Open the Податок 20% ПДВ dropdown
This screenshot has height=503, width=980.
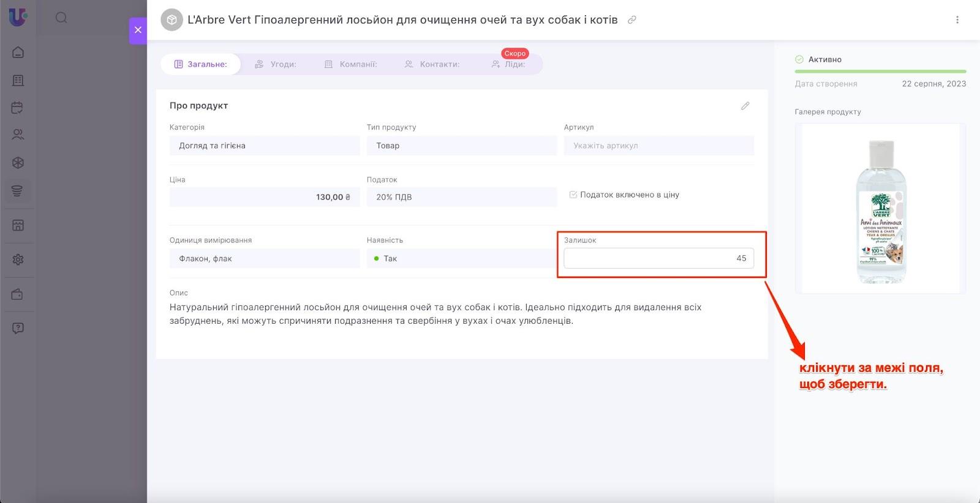tap(462, 197)
